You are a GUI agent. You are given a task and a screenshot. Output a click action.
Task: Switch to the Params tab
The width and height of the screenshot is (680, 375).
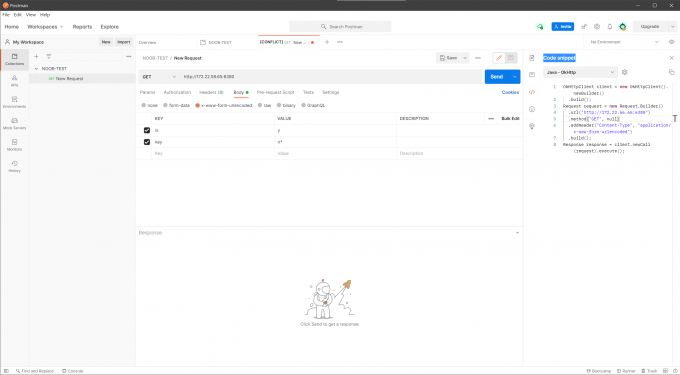point(147,92)
